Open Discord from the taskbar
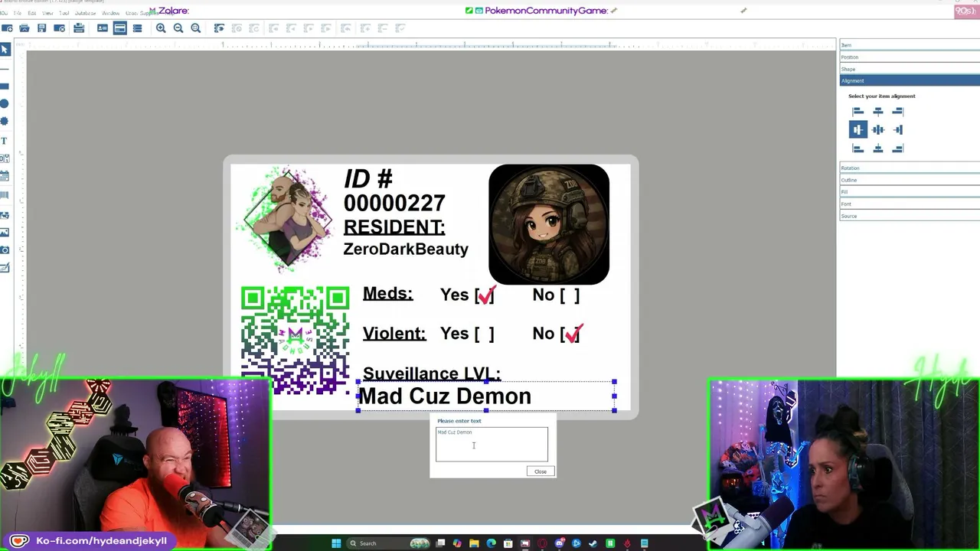980x551 pixels. click(x=560, y=543)
